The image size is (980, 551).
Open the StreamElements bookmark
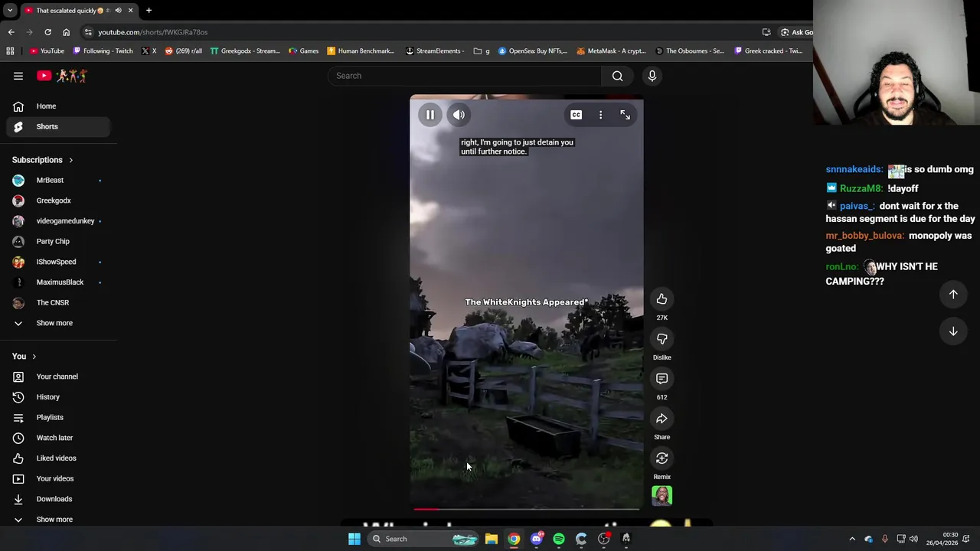point(435,51)
